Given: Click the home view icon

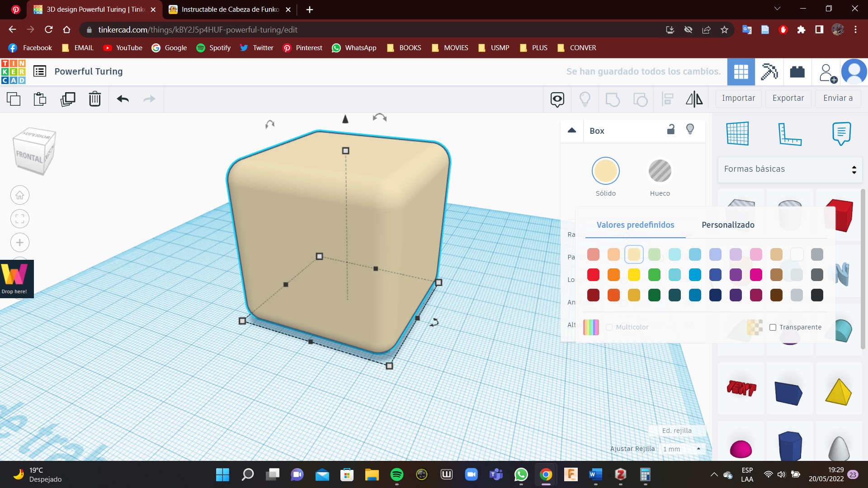Looking at the screenshot, I should coord(20,195).
